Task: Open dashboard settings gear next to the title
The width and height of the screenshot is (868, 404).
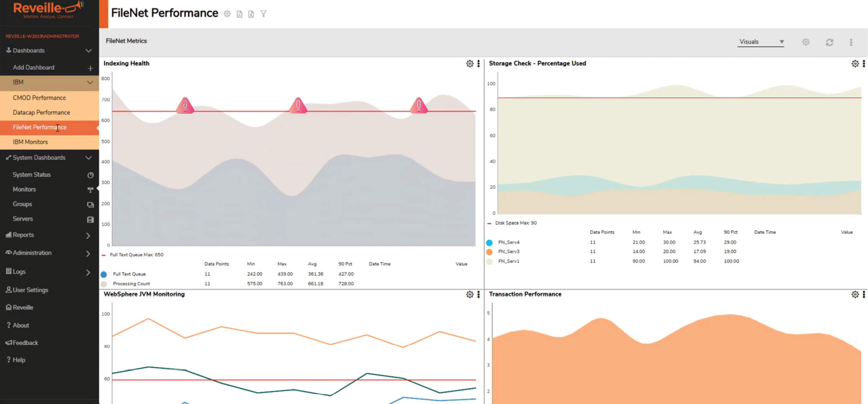Action: coord(227,14)
